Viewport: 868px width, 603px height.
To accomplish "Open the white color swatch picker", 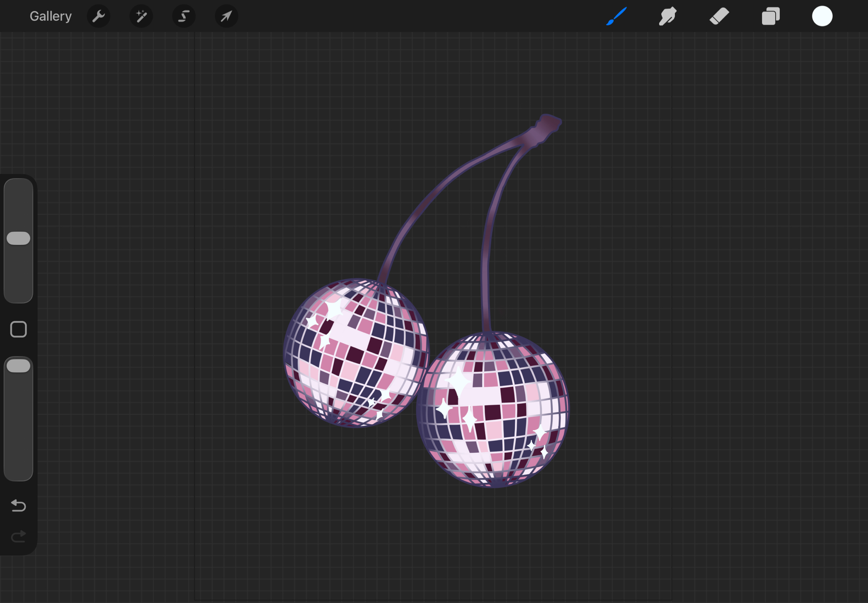I will pyautogui.click(x=822, y=16).
